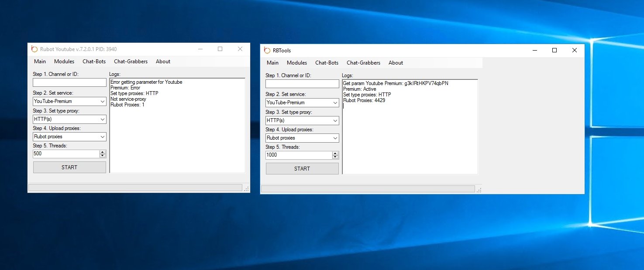This screenshot has height=270, width=644.
Task: Decrease Threads value below 1000
Action: tap(335, 157)
